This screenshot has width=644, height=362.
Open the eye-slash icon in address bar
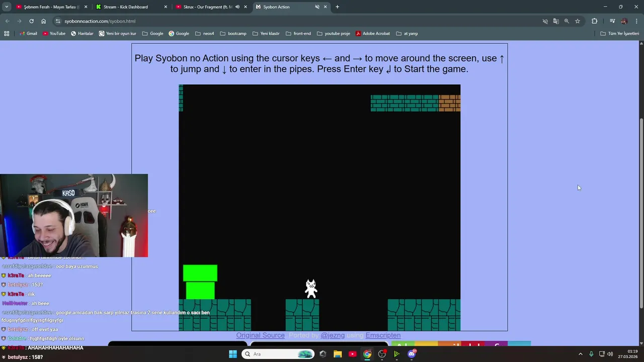tap(545, 21)
